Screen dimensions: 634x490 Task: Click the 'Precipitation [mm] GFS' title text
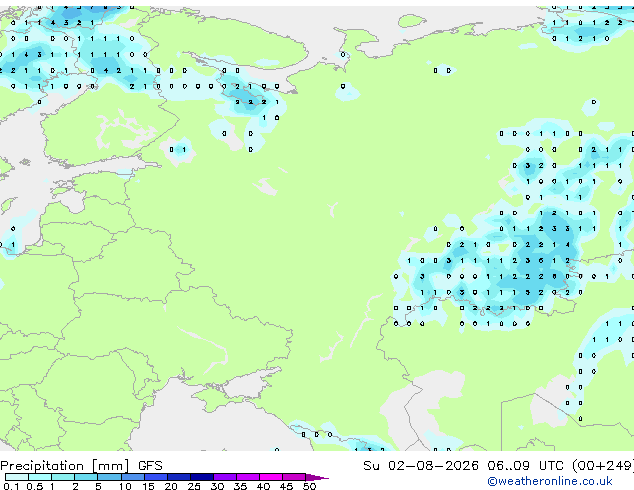click(81, 466)
